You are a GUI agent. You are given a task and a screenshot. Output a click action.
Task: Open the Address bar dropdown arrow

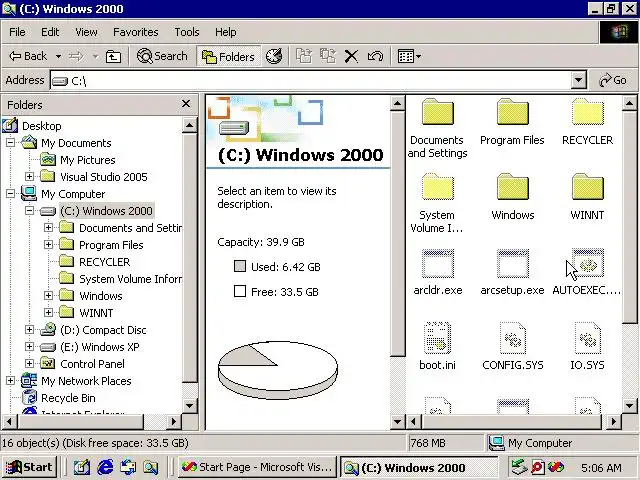pyautogui.click(x=578, y=80)
